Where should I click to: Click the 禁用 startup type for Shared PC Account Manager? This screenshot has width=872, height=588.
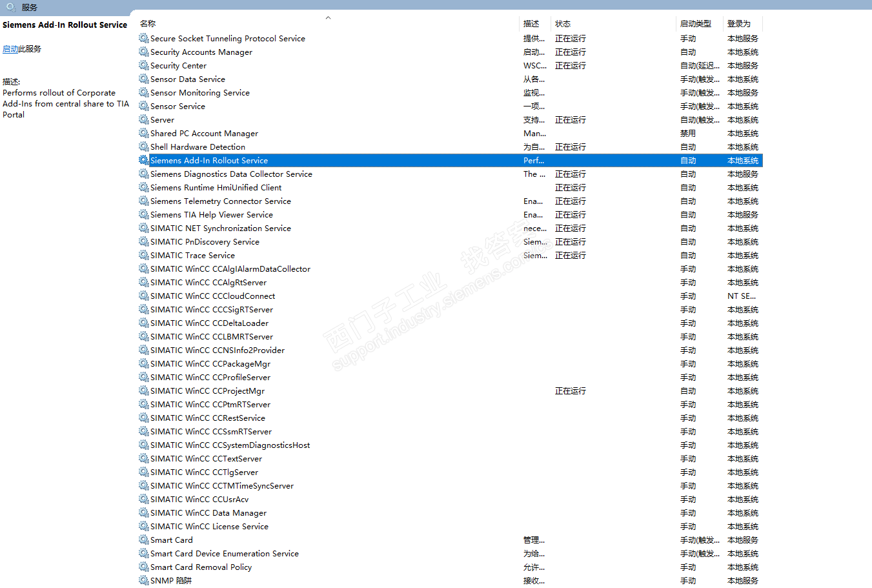pos(688,134)
